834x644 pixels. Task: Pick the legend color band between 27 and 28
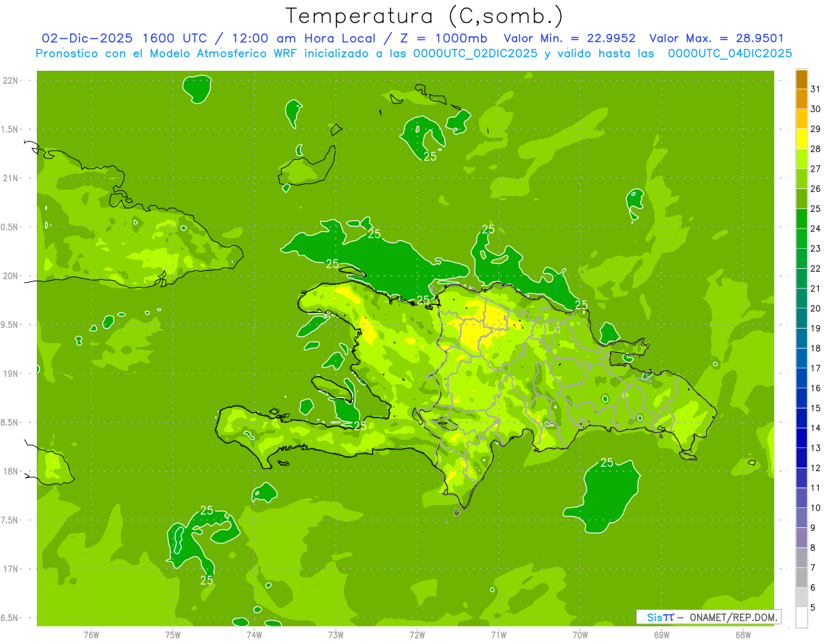pyautogui.click(x=801, y=158)
